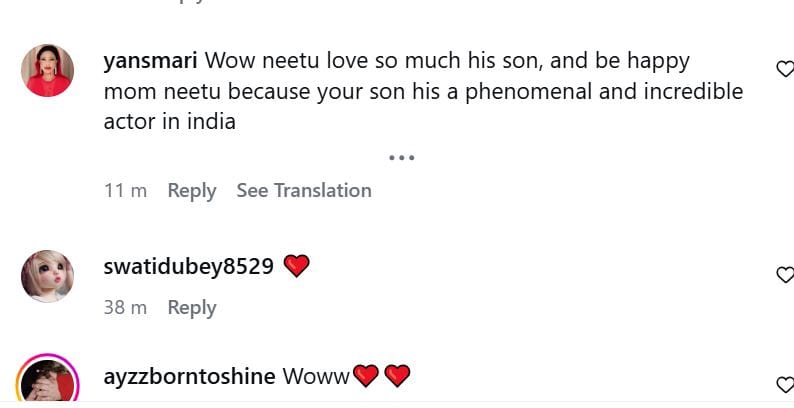Click swatidubey8529 profile avatar

click(x=47, y=275)
